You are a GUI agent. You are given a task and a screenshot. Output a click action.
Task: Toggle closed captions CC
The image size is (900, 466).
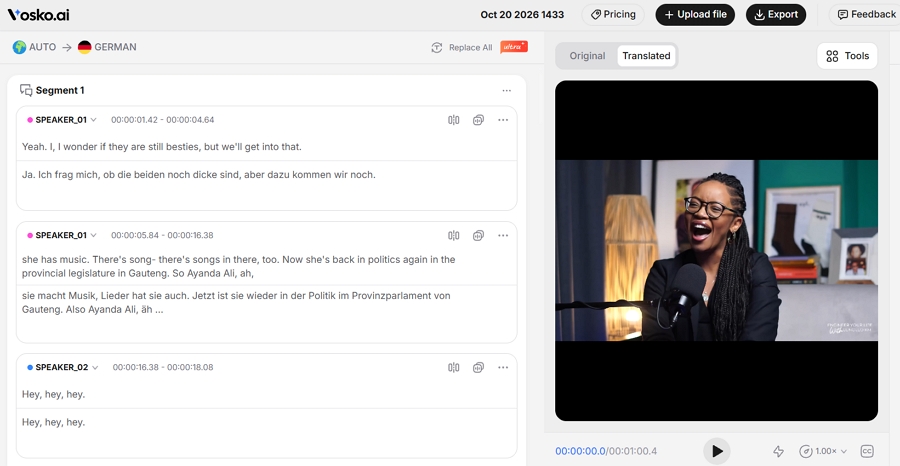point(867,452)
